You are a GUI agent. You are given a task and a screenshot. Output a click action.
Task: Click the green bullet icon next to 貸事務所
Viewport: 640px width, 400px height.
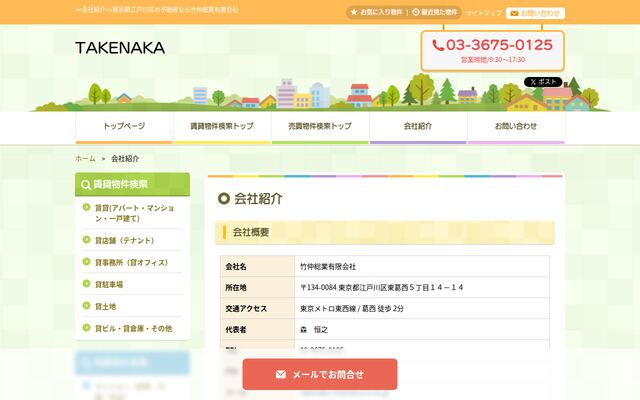click(86, 262)
